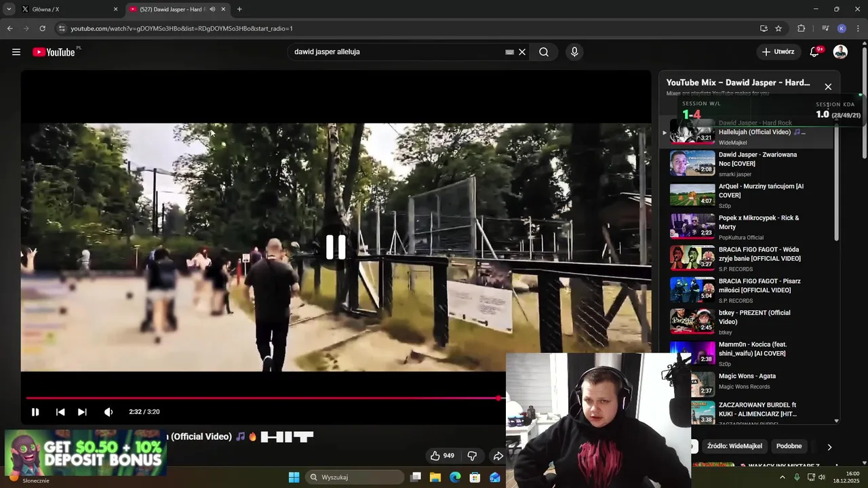The height and width of the screenshot is (488, 868).
Task: Skip to previous video in player
Action: point(60,412)
